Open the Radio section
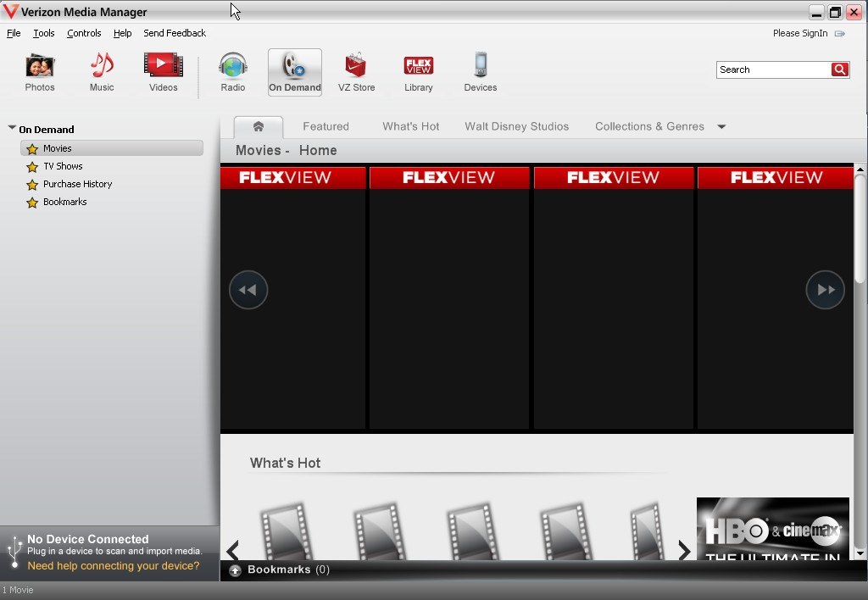This screenshot has width=868, height=600. 232,72
